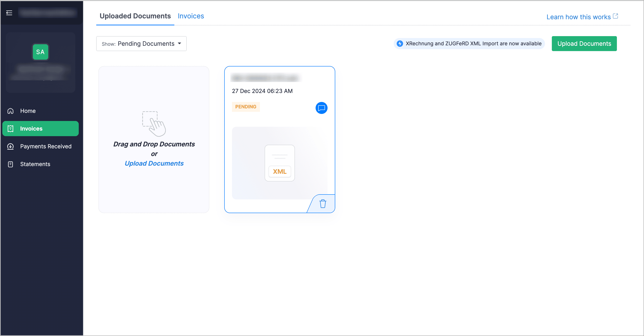Select the Uploaded Documents tab
The height and width of the screenshot is (336, 644).
pyautogui.click(x=135, y=16)
